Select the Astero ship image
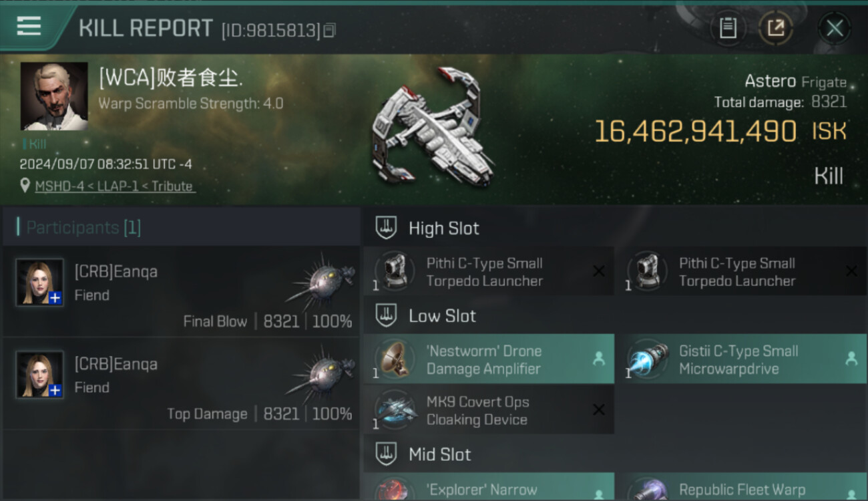 pos(433,126)
